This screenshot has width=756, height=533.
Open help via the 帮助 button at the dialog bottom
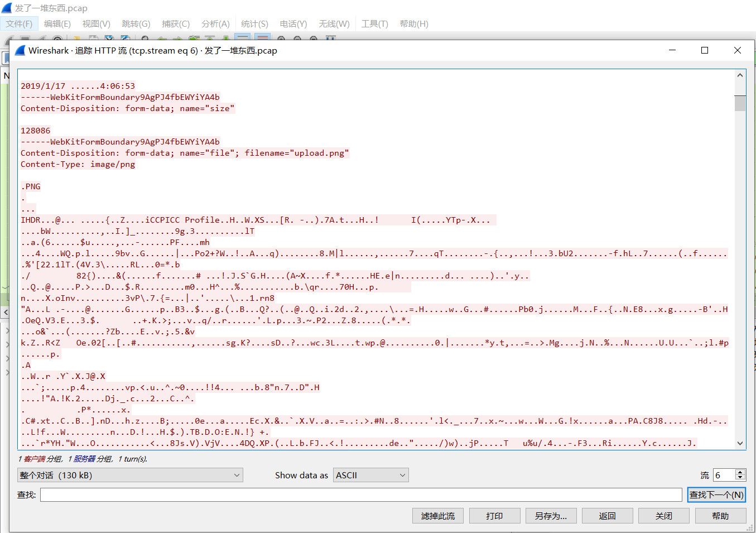click(720, 516)
